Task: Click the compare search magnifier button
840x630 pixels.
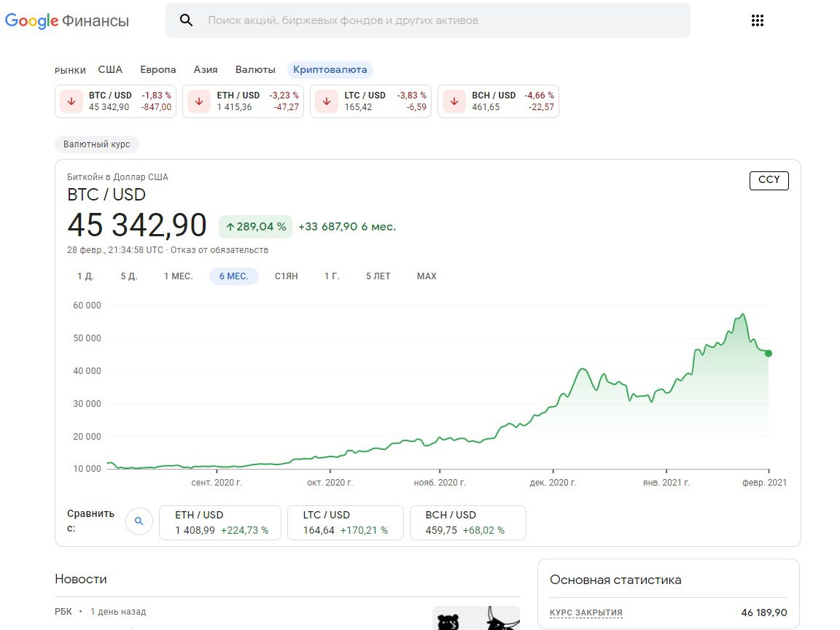Action: [x=139, y=521]
